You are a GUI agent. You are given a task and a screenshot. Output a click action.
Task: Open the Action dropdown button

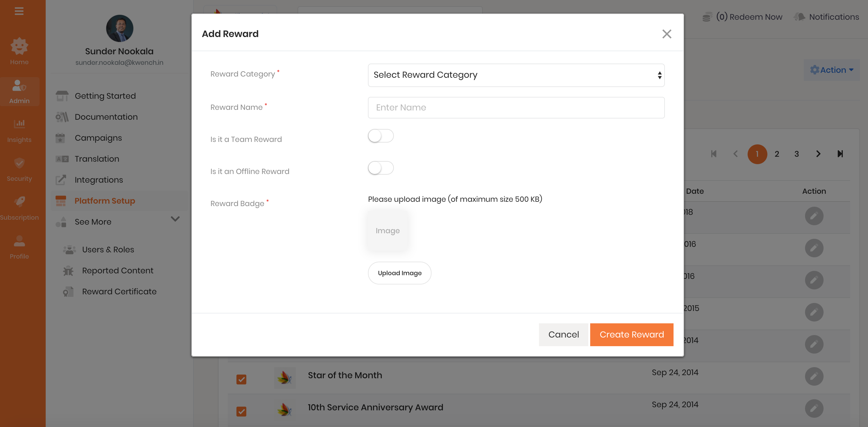831,70
